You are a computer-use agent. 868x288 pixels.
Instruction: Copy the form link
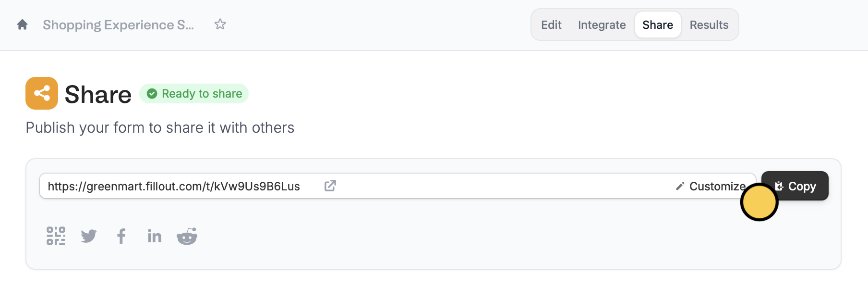click(795, 186)
